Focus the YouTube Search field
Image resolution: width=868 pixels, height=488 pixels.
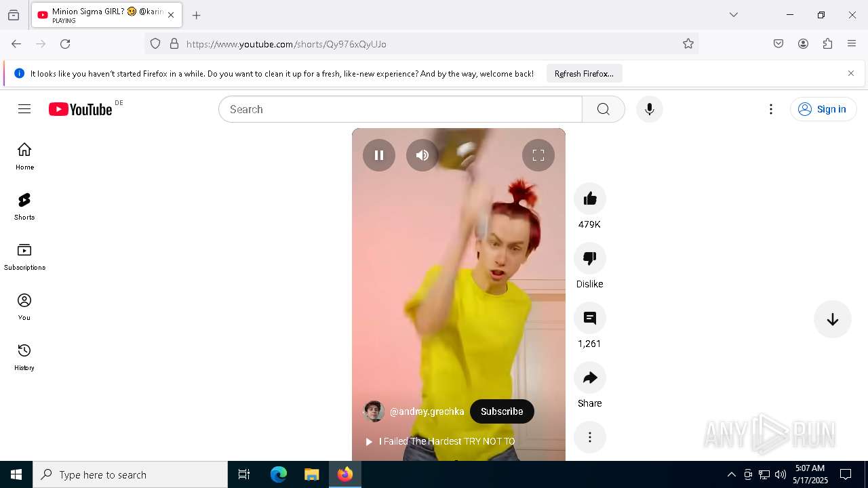point(400,109)
